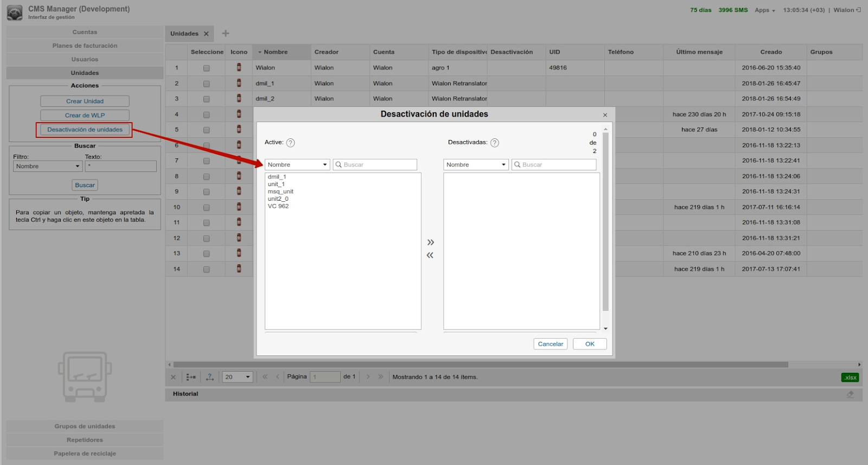Tick the checkbox for the Wialon unit row
Viewport: 868px width, 465px height.
tap(206, 68)
